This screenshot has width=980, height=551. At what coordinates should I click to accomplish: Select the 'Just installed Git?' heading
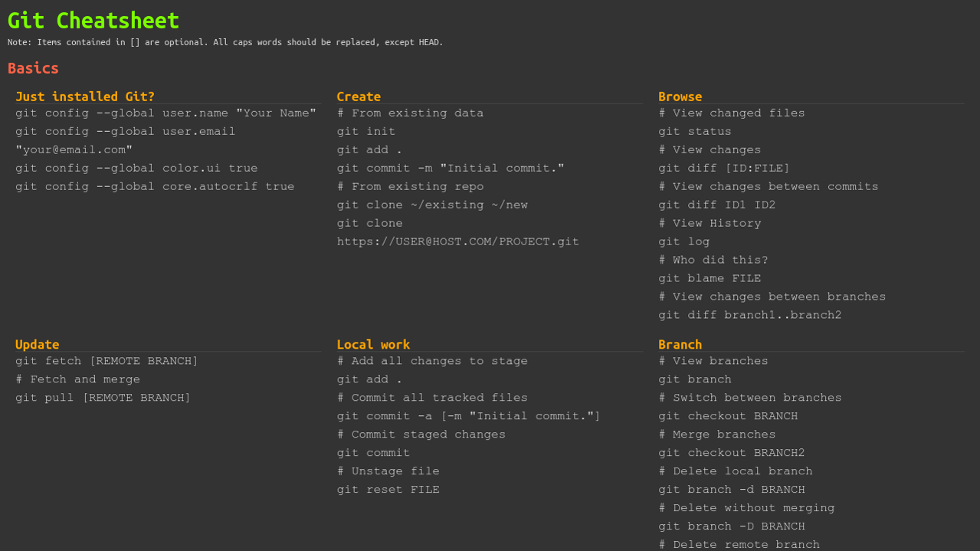pyautogui.click(x=85, y=97)
